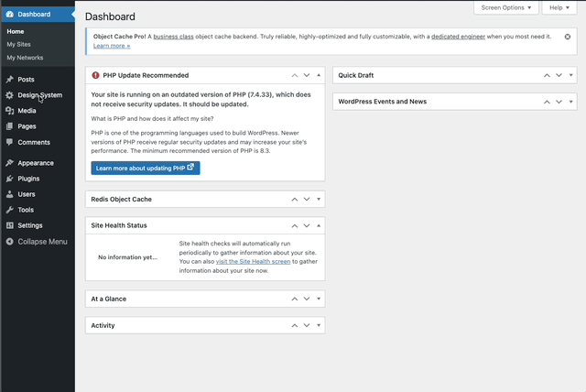Image resolution: width=586 pixels, height=392 pixels.
Task: Click the Pages icon in sidebar
Action: click(9, 126)
